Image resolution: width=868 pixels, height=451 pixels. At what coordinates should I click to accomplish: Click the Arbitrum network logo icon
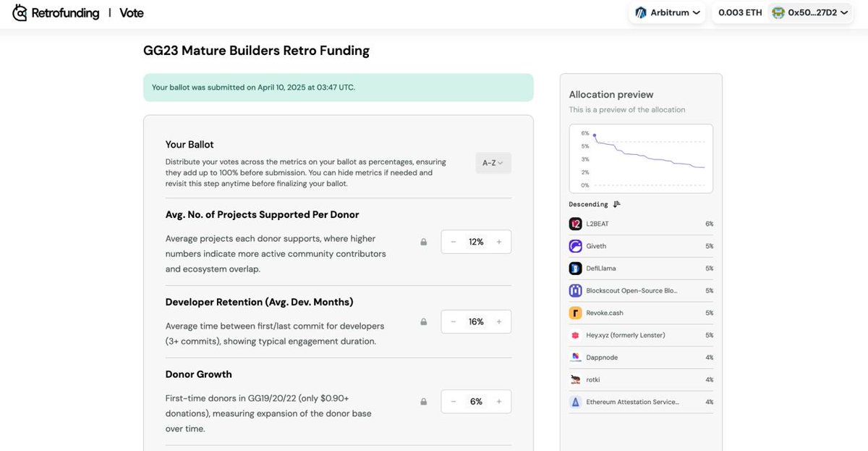click(641, 12)
